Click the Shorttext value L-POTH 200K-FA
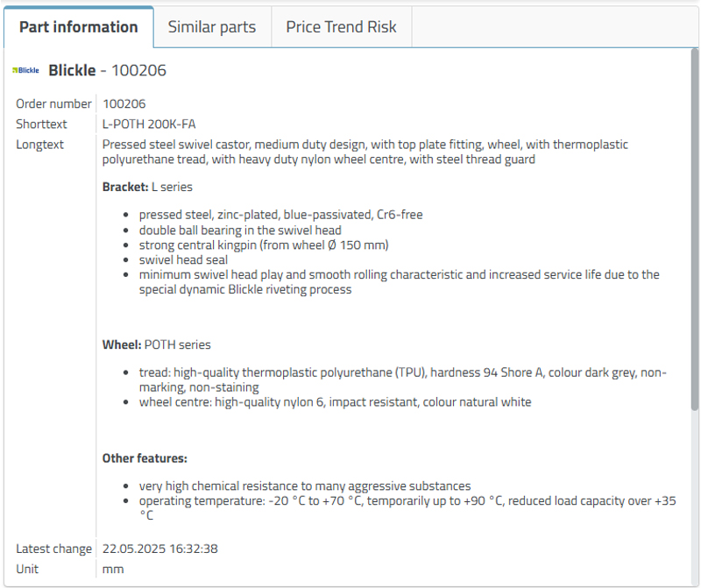Image resolution: width=701 pixels, height=588 pixels. point(149,124)
